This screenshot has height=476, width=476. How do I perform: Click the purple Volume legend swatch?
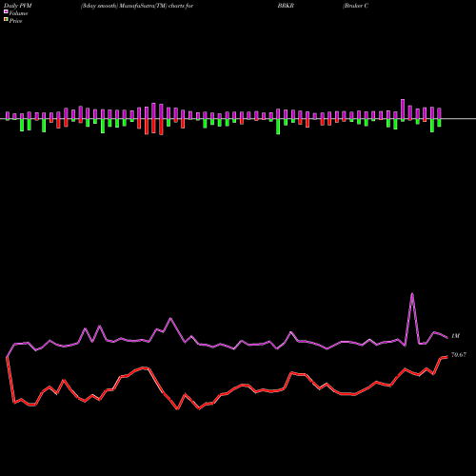tap(6, 11)
